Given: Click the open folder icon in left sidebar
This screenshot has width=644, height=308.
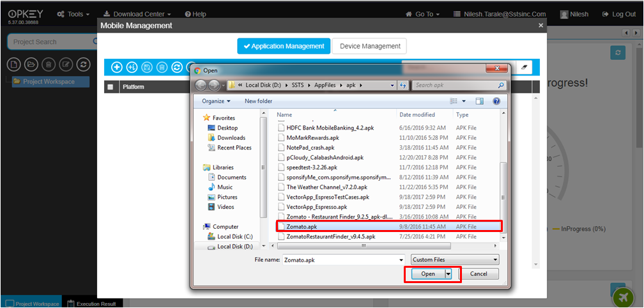Looking at the screenshot, I should [x=31, y=64].
